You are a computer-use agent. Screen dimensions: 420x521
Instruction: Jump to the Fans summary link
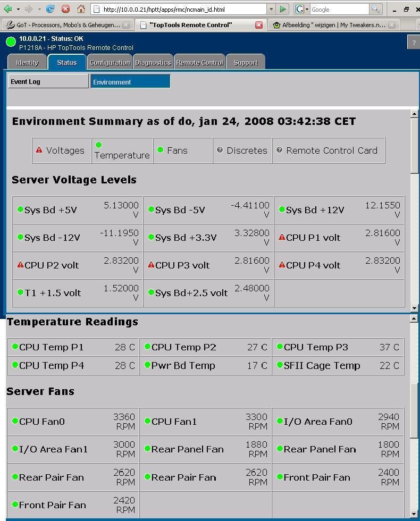177,150
